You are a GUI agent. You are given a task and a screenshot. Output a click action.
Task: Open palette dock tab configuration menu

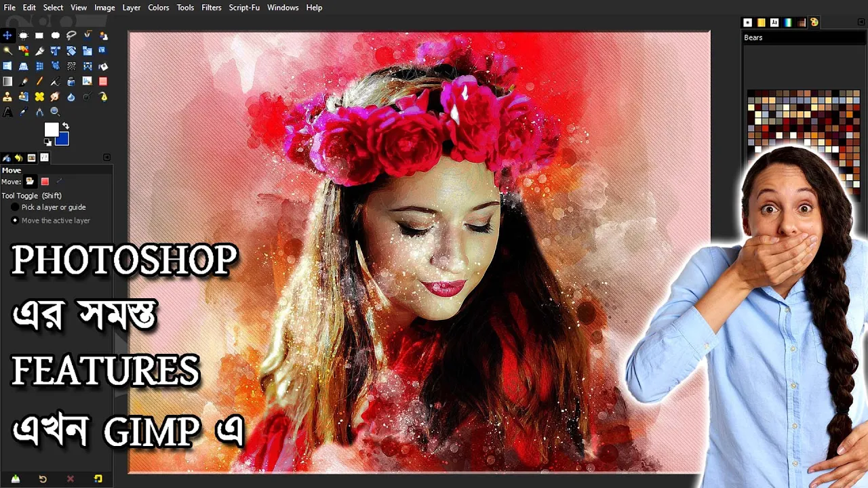pyautogui.click(x=861, y=22)
